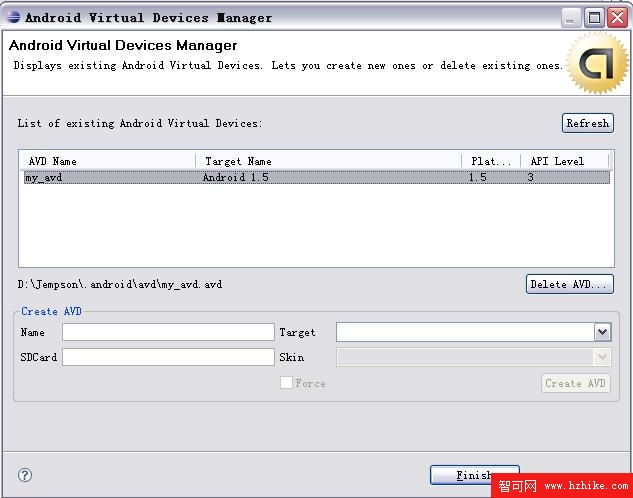Click the Finish button
This screenshot has height=498, width=633.
(474, 475)
